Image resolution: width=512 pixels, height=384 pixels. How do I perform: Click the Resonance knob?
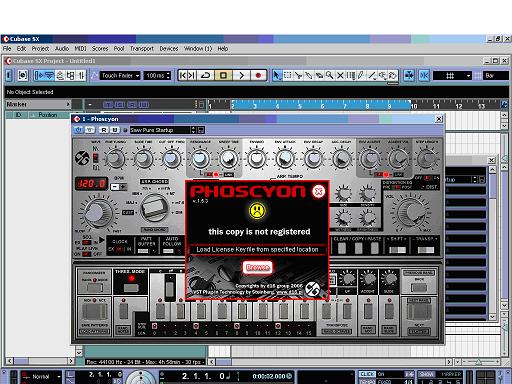200,159
